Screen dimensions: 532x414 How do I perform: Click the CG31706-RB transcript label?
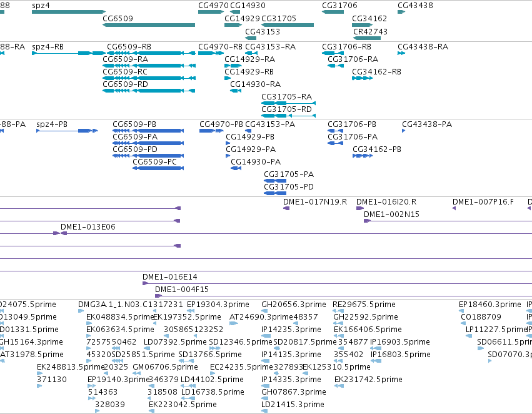(347, 46)
